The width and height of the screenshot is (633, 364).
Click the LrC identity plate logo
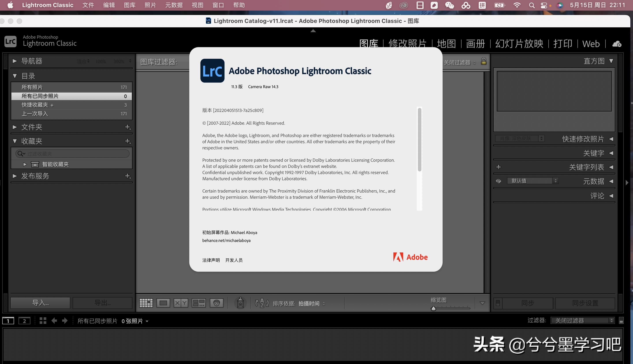coord(10,41)
